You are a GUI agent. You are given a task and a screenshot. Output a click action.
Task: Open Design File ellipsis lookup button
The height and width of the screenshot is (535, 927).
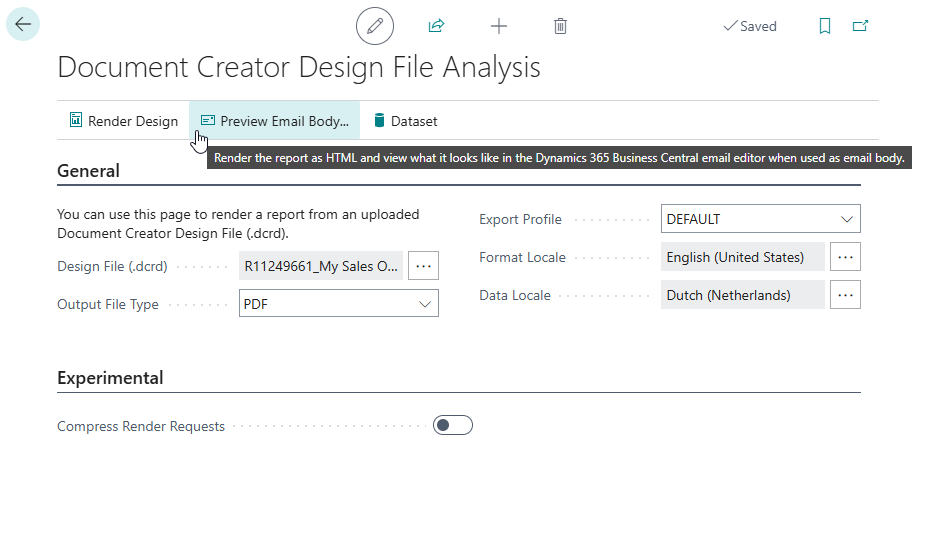[x=423, y=266]
